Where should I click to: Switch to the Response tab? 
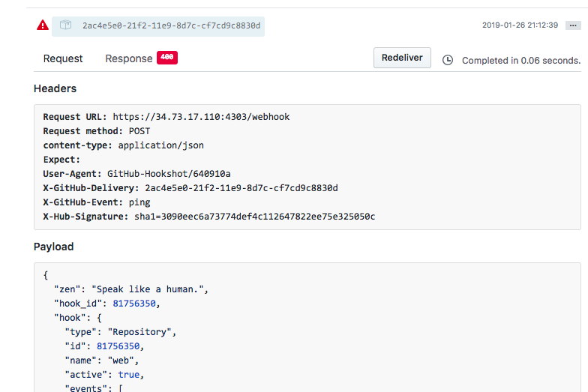tap(129, 58)
